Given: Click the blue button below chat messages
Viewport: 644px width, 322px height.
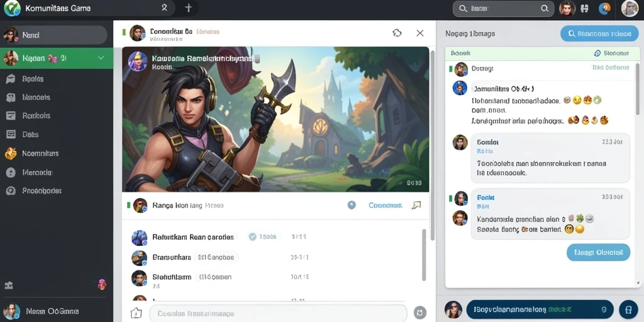Looking at the screenshot, I should pyautogui.click(x=598, y=252).
